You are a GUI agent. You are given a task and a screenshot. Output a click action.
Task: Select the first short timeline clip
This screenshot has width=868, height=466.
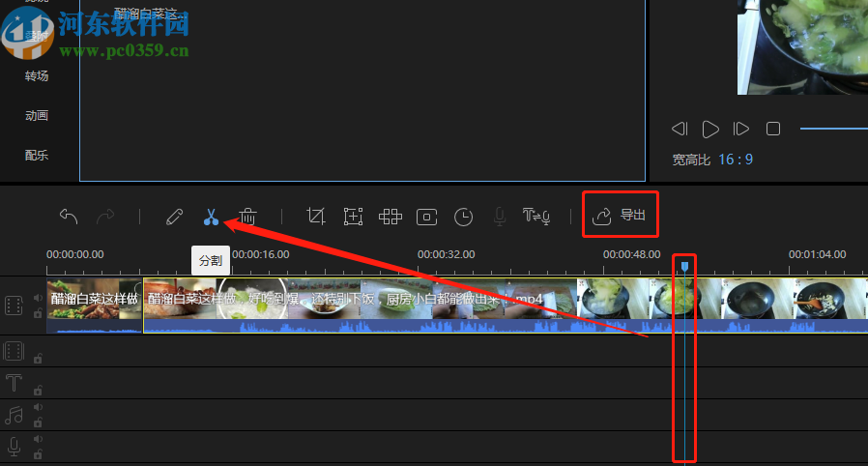coord(94,306)
